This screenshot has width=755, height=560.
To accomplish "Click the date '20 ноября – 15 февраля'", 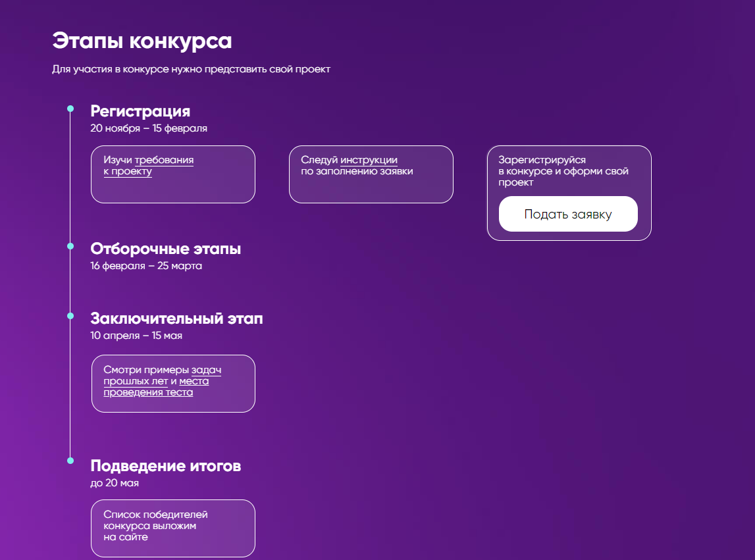I will (x=149, y=128).
